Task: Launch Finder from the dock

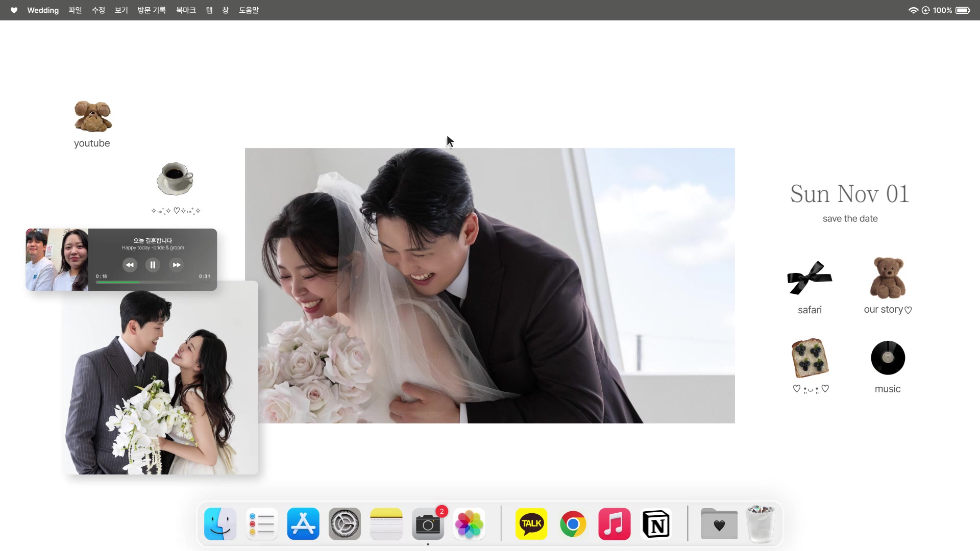Action: [x=220, y=523]
